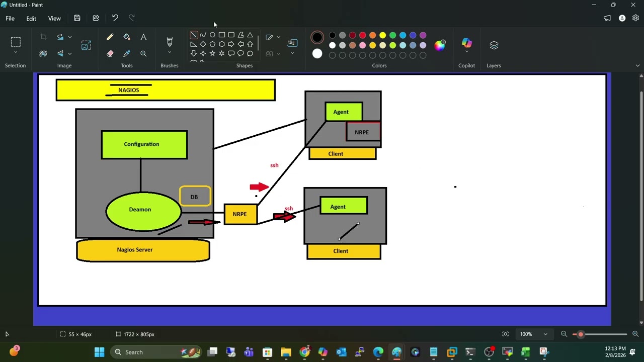The height and width of the screenshot is (362, 644).
Task: Collapse the ribbon with chevron
Action: coord(637,65)
